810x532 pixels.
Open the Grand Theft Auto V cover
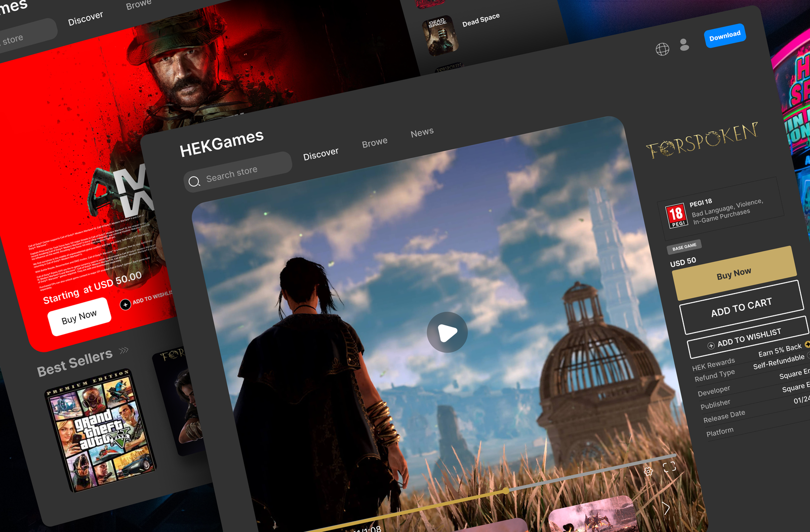[x=100, y=430]
